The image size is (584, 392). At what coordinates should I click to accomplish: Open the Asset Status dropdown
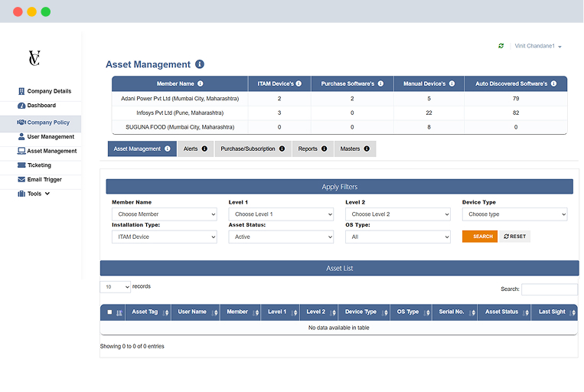(280, 237)
